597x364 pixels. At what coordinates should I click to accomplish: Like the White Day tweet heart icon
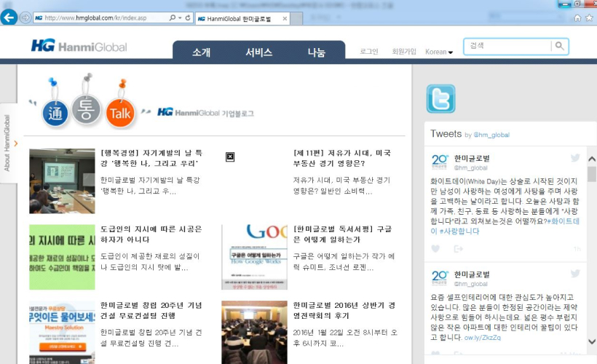435,249
